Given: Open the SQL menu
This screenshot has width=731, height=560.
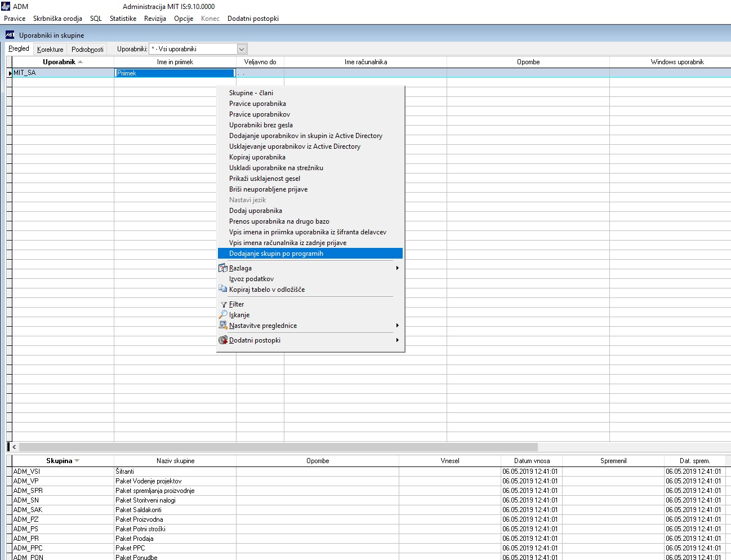Looking at the screenshot, I should [96, 19].
